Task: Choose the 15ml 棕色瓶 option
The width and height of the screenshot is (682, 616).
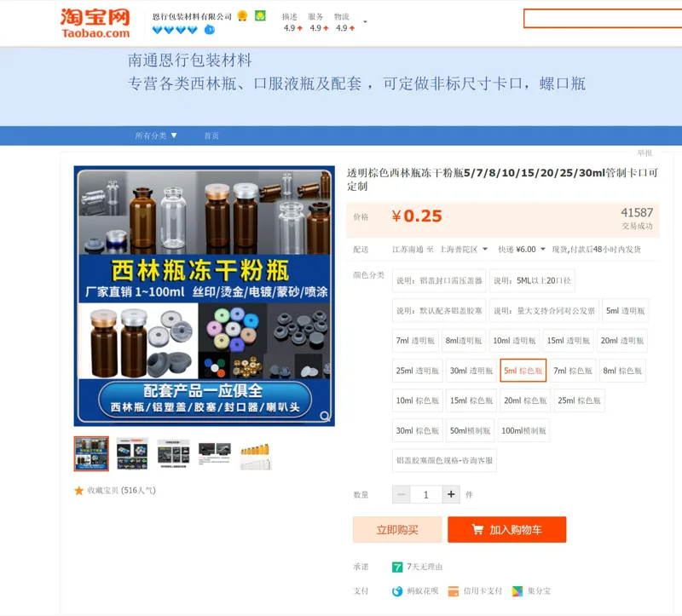Action: [471, 400]
